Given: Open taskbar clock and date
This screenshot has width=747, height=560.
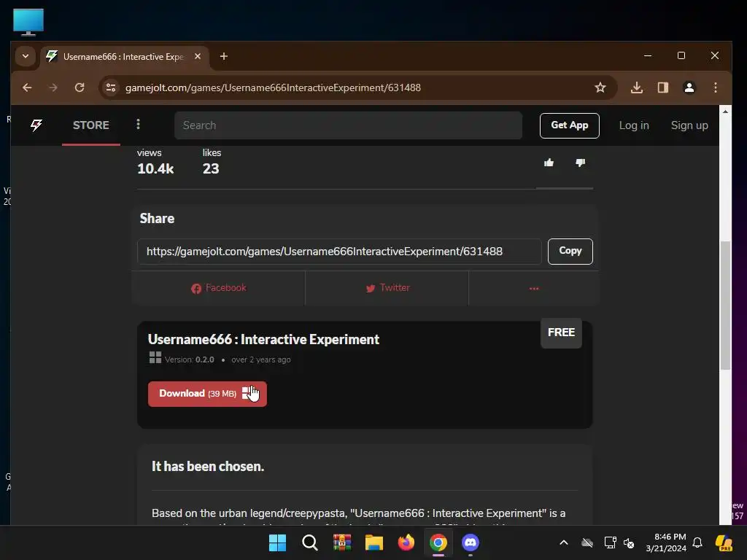Looking at the screenshot, I should pos(666,542).
